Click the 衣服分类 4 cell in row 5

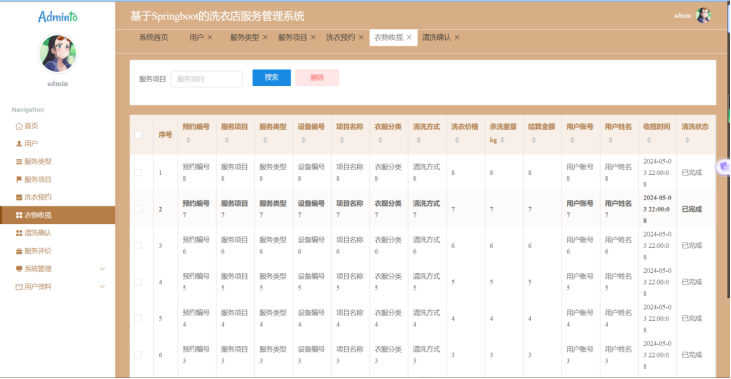click(388, 318)
